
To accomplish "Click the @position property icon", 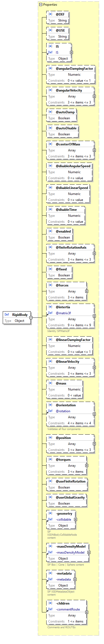I will click(x=50, y=438).
